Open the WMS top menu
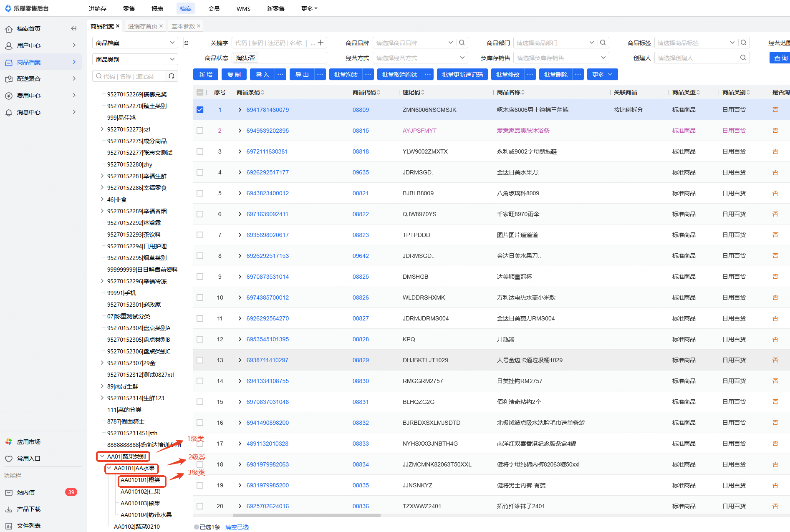The image size is (790, 532). click(243, 9)
